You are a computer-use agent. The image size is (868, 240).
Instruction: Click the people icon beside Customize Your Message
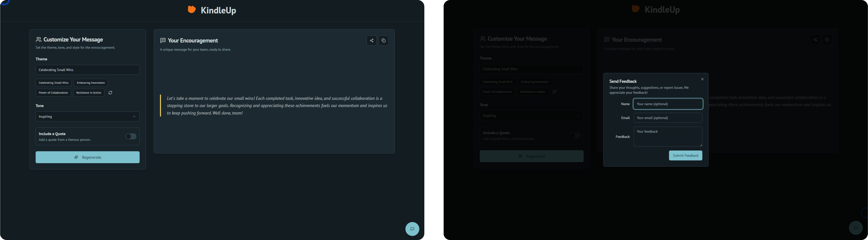coord(39,40)
